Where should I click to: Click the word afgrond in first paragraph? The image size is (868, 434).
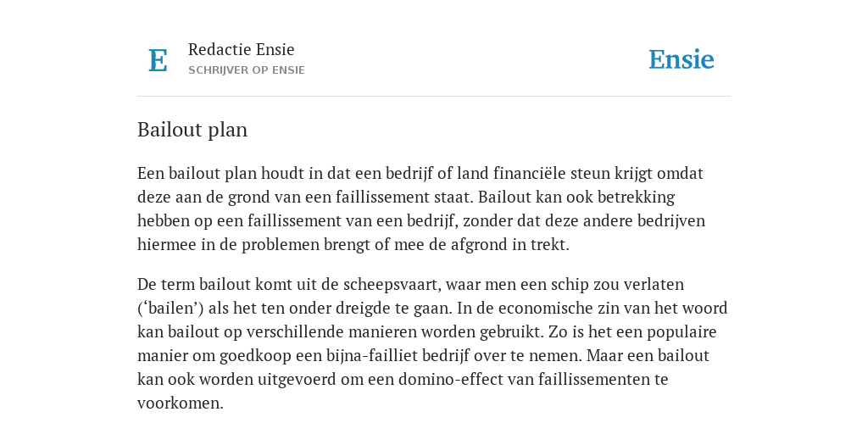(x=479, y=245)
